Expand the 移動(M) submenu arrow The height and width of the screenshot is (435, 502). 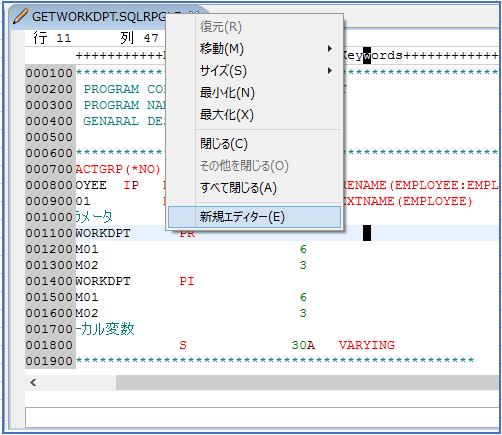[x=330, y=49]
